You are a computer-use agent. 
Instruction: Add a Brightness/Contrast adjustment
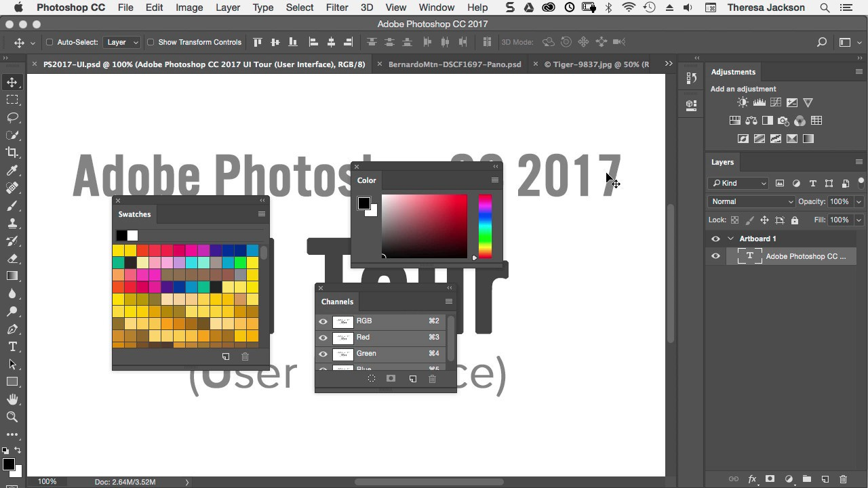pos(743,102)
